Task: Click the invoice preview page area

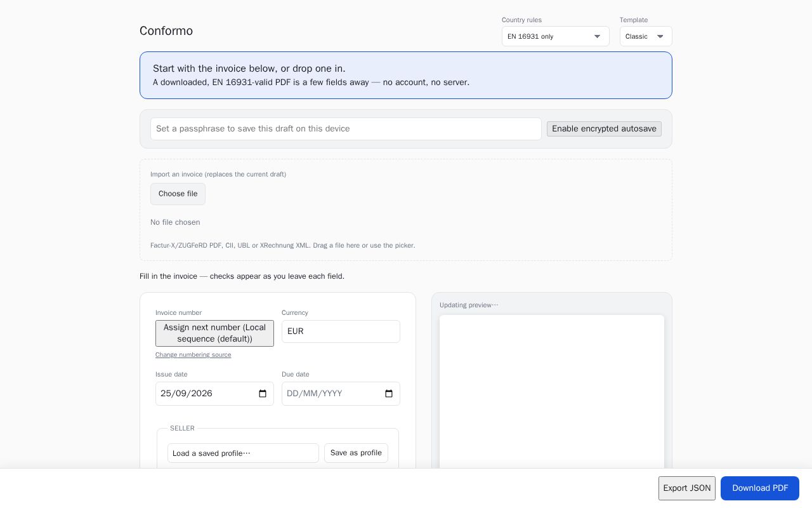Action: 552,392
